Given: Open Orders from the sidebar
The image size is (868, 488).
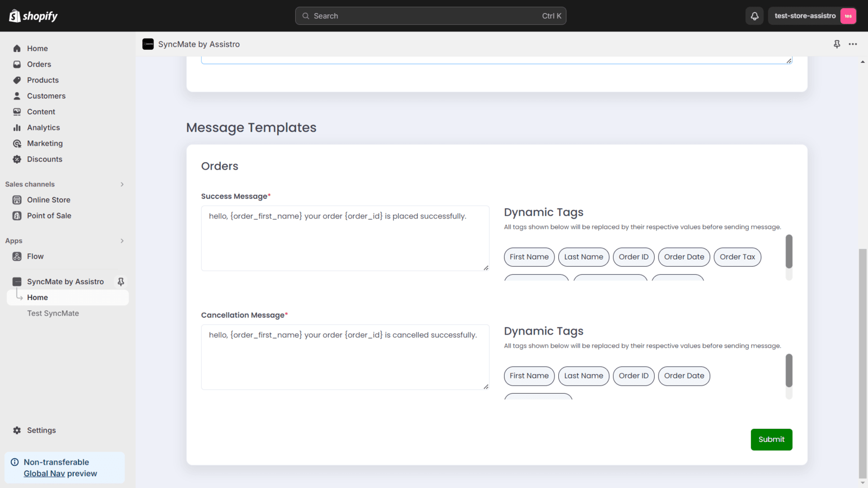Looking at the screenshot, I should point(38,64).
